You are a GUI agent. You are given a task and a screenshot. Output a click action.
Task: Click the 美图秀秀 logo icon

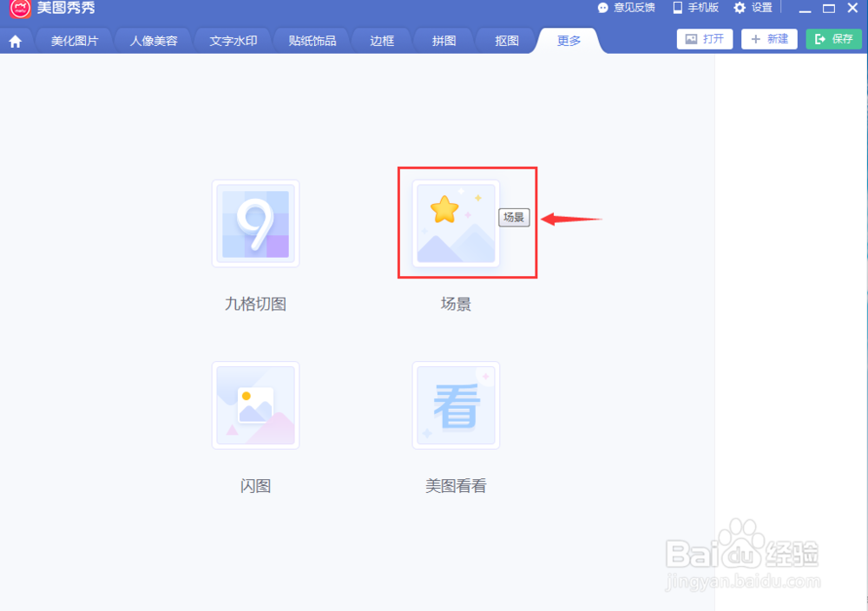click(19, 8)
